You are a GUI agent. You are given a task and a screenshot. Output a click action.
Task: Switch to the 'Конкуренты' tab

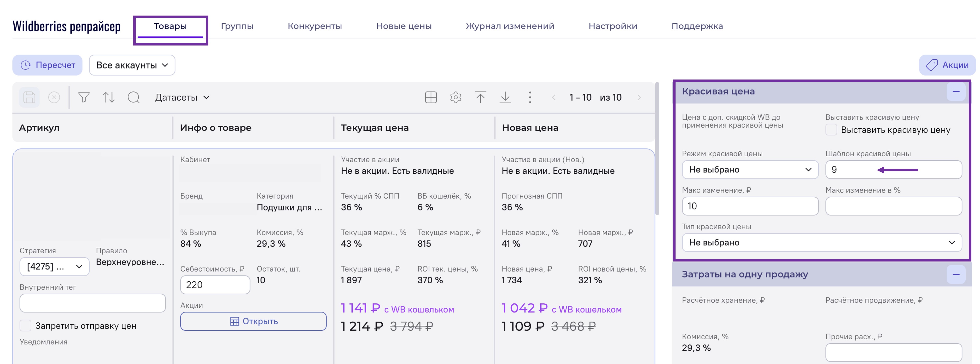click(x=315, y=26)
